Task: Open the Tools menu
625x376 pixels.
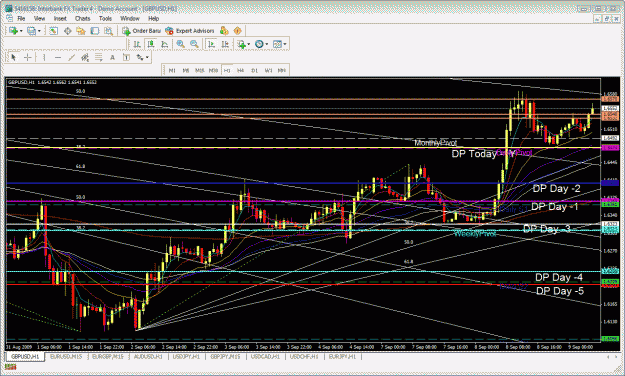Action: pyautogui.click(x=105, y=19)
